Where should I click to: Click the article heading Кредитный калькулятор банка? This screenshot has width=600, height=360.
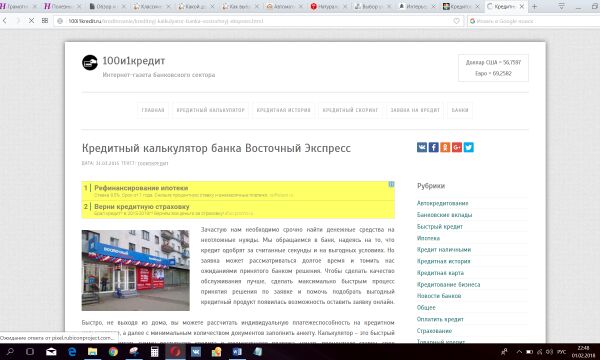pos(216,148)
